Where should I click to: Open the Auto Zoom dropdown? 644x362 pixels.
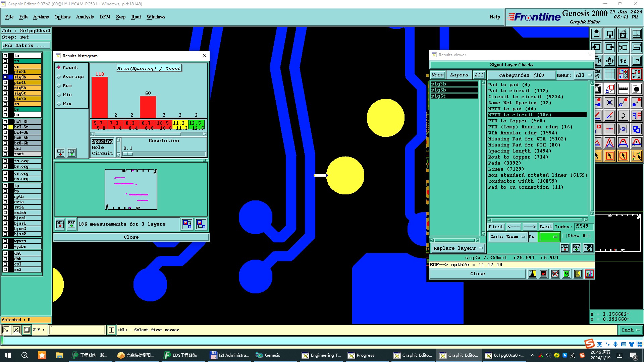[507, 237]
